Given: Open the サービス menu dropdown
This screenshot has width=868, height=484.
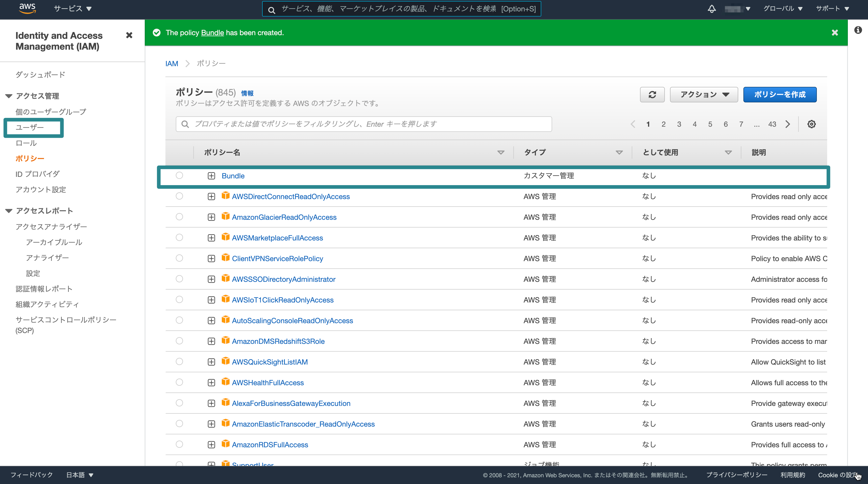Looking at the screenshot, I should pyautogui.click(x=73, y=9).
